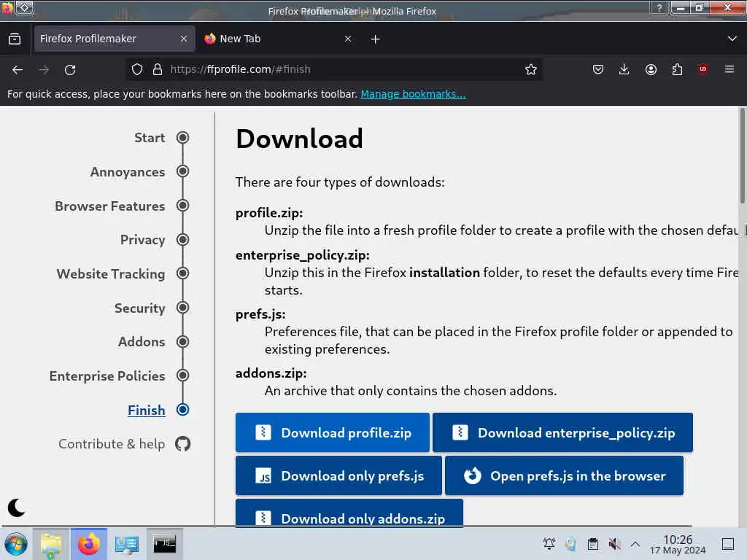
Task: Go to the Security step
Action: (139, 308)
